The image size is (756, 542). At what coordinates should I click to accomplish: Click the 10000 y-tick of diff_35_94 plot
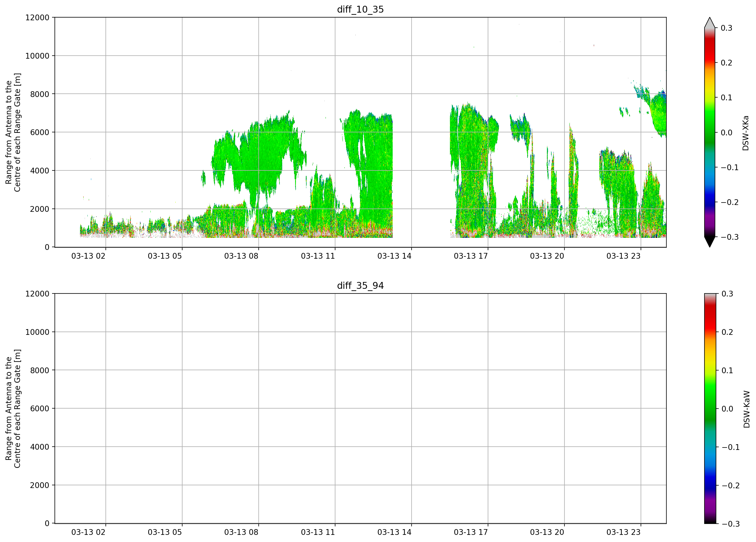pos(37,332)
